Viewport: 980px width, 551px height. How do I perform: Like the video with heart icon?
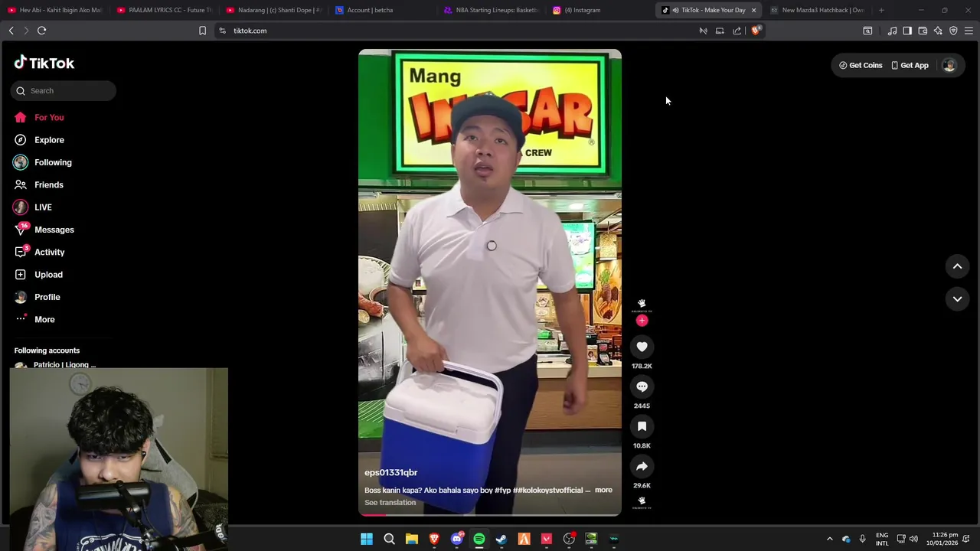tap(642, 347)
